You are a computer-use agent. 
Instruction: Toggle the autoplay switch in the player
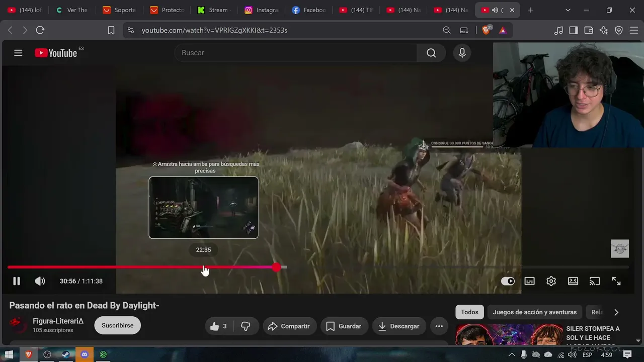(508, 281)
